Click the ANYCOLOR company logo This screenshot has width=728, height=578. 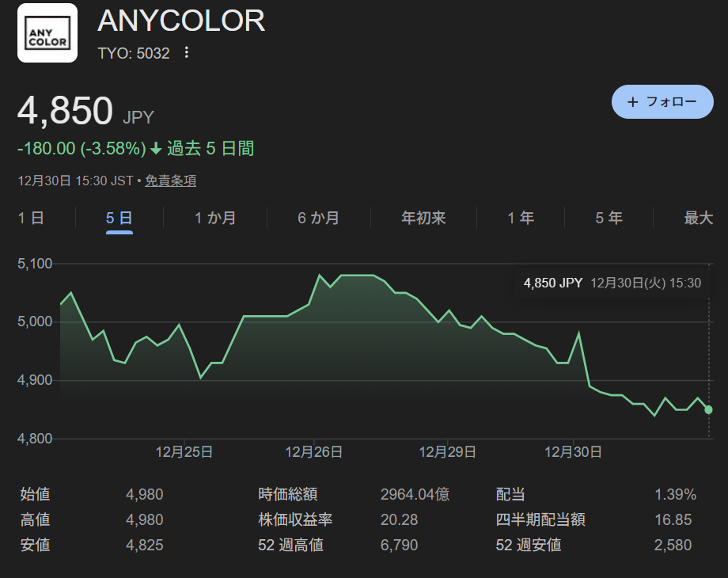47,32
